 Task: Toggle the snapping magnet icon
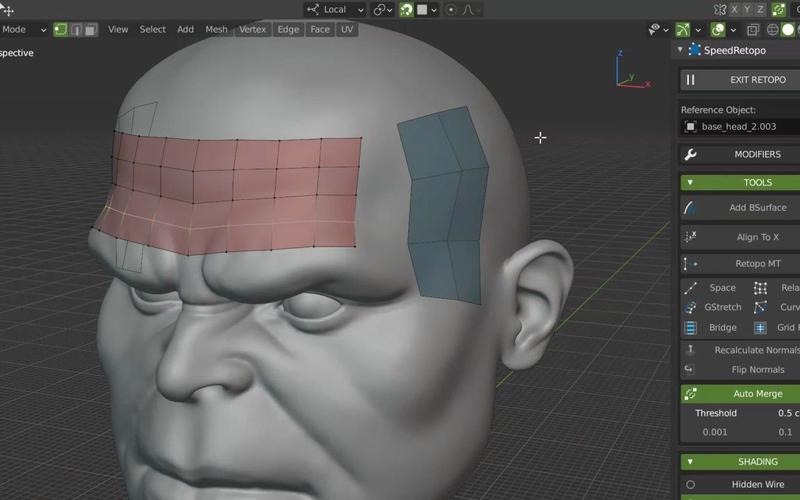(406, 9)
